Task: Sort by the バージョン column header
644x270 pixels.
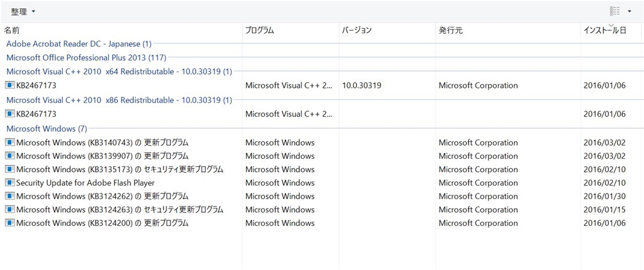Action: point(357,30)
